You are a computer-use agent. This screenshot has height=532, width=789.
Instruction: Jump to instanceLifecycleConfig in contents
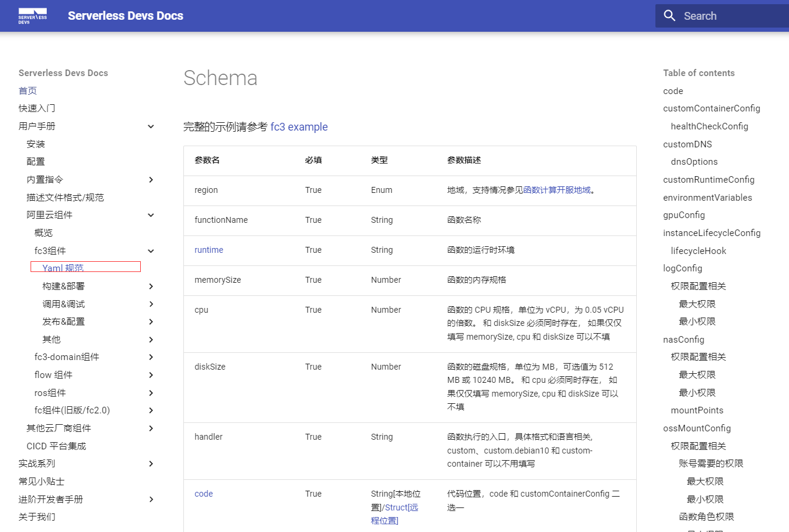(712, 233)
